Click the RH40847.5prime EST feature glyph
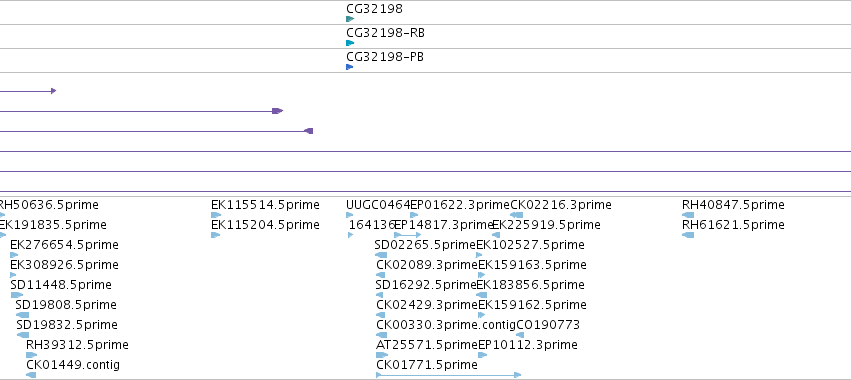This screenshot has height=380, width=851. click(x=688, y=215)
